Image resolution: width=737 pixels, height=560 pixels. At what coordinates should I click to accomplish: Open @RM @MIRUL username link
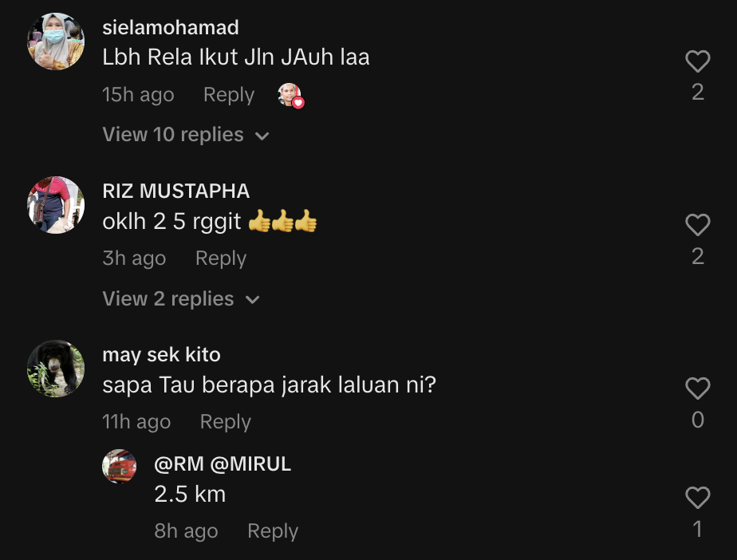coord(223,464)
